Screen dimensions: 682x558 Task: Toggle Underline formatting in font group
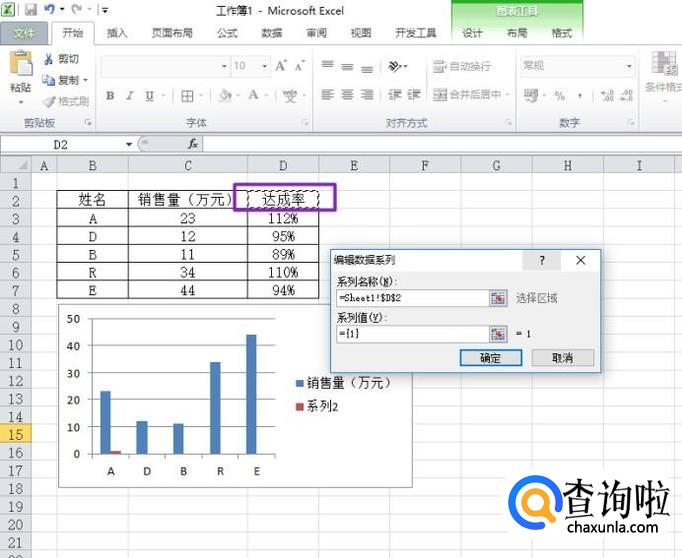pos(149,96)
